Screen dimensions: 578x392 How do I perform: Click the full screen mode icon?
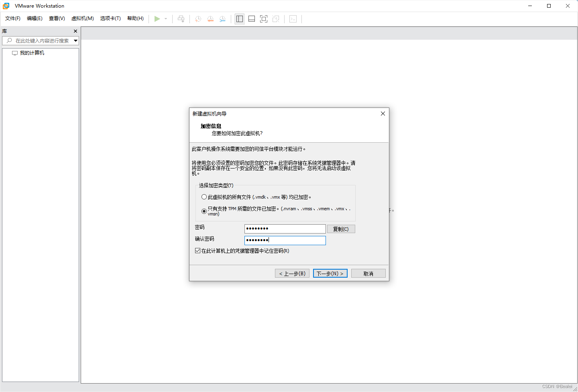[x=264, y=19]
